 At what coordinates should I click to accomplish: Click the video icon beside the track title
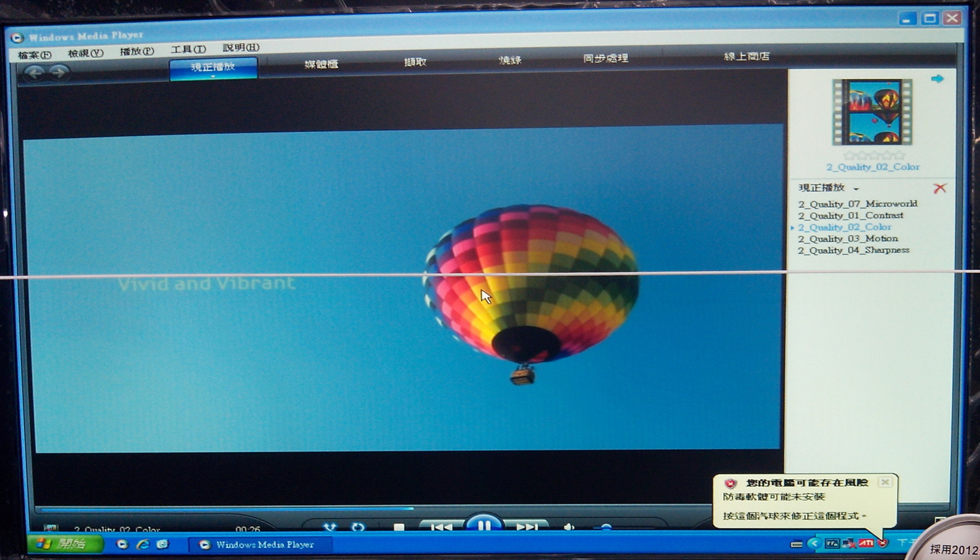pyautogui.click(x=51, y=528)
